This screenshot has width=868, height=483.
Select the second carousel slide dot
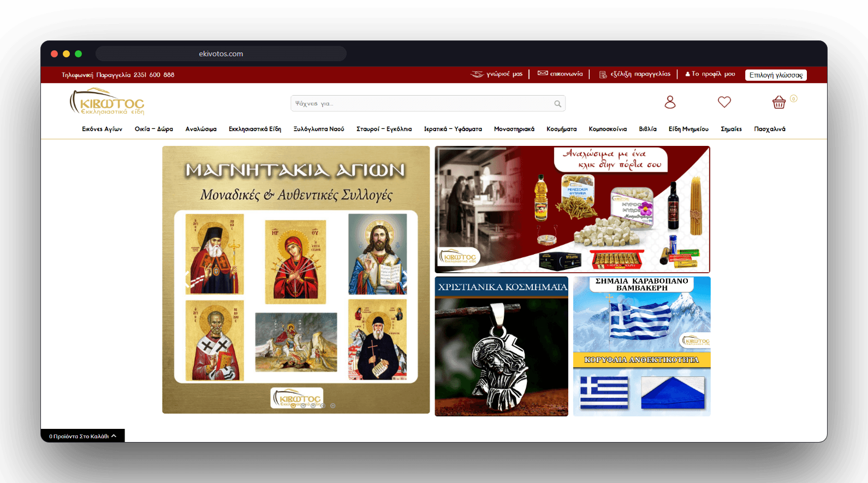tap(303, 405)
